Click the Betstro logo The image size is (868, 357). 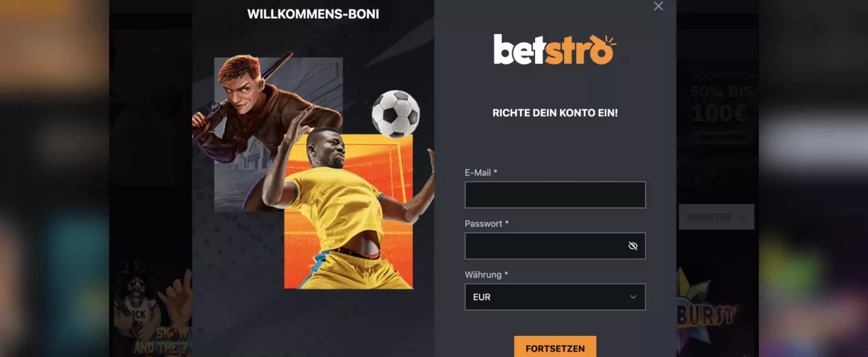pos(555,50)
